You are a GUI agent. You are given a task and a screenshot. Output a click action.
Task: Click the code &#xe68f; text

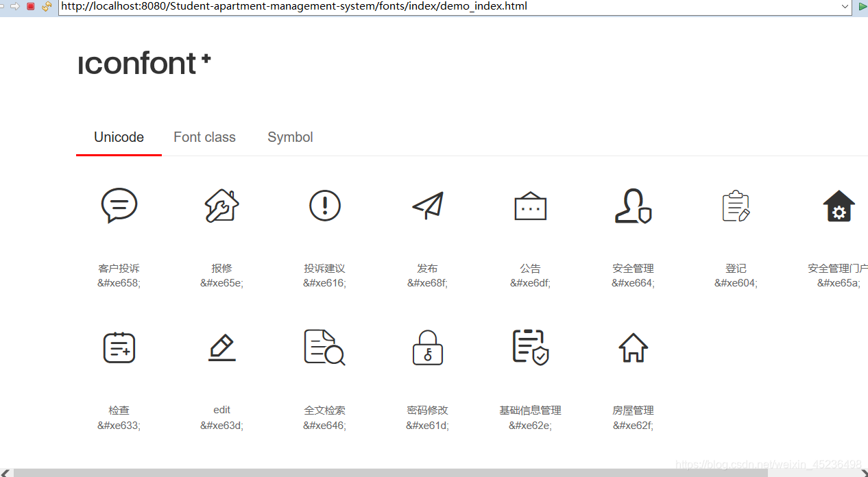point(428,283)
